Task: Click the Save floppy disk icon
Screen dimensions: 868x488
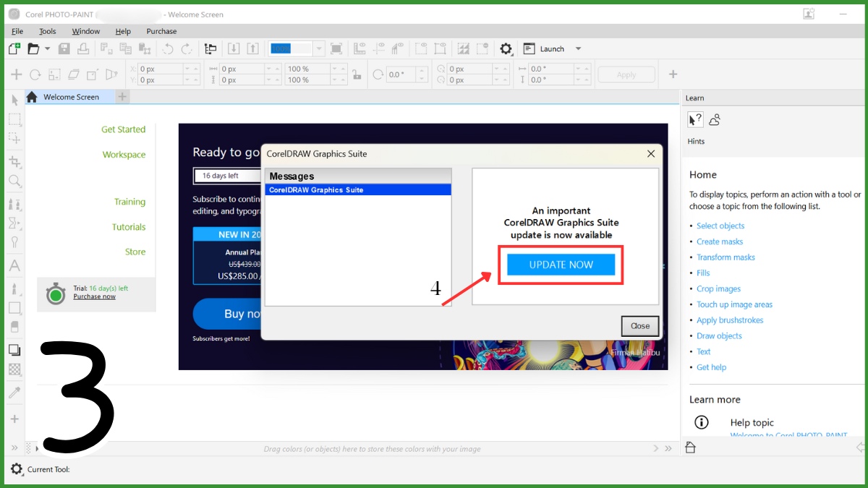Action: pyautogui.click(x=64, y=48)
